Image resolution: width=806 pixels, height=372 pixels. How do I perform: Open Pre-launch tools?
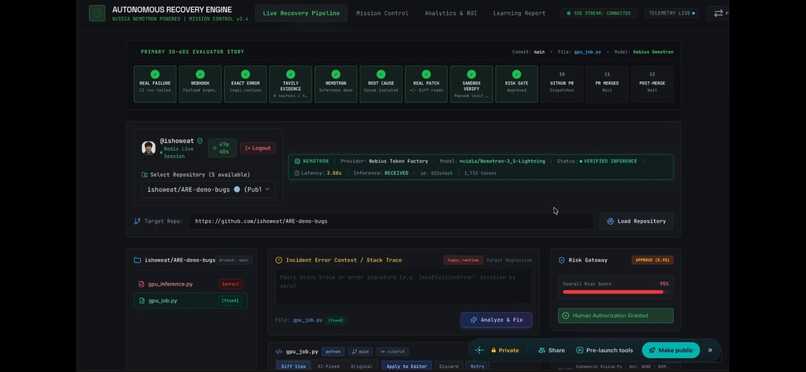tap(604, 350)
